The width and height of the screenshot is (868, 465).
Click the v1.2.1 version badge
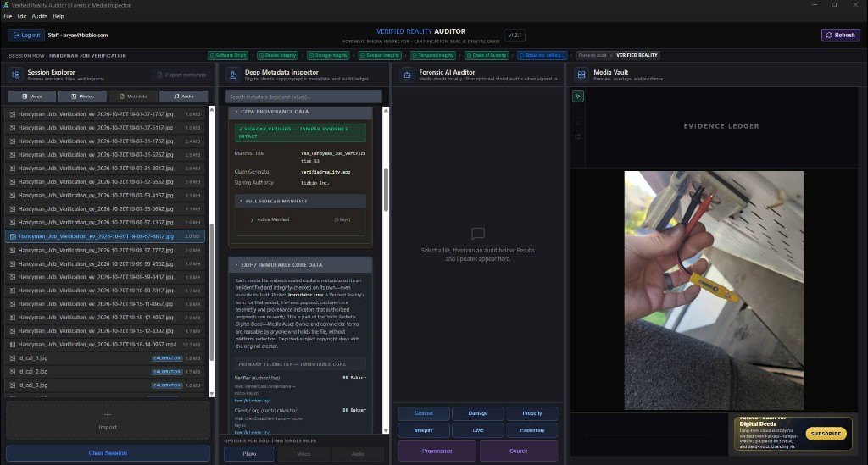[x=515, y=35]
